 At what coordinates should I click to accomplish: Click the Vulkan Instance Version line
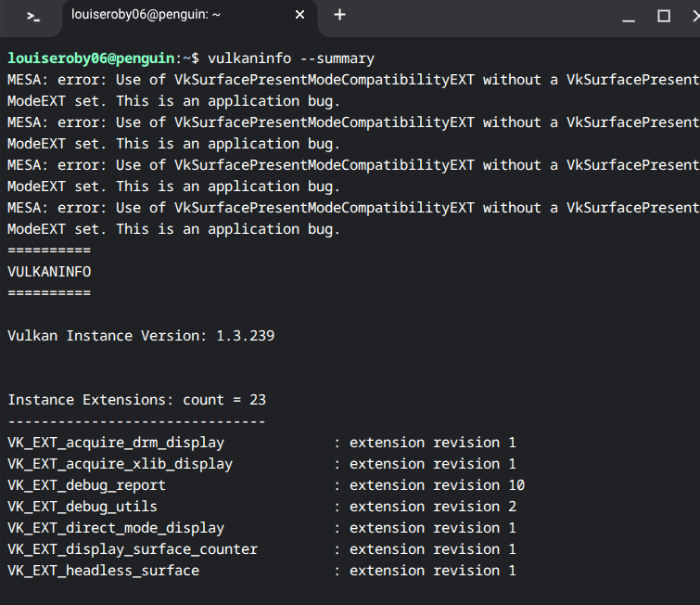pyautogui.click(x=141, y=336)
